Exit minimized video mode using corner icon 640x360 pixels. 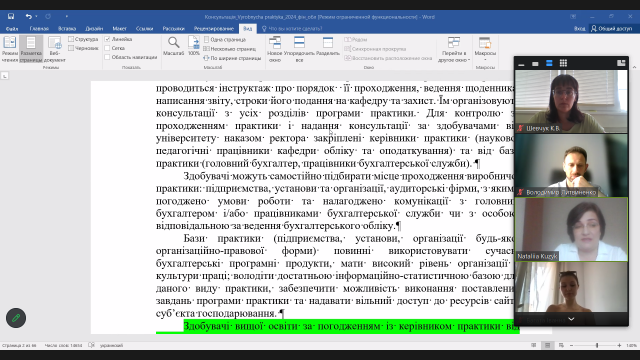(x=621, y=63)
